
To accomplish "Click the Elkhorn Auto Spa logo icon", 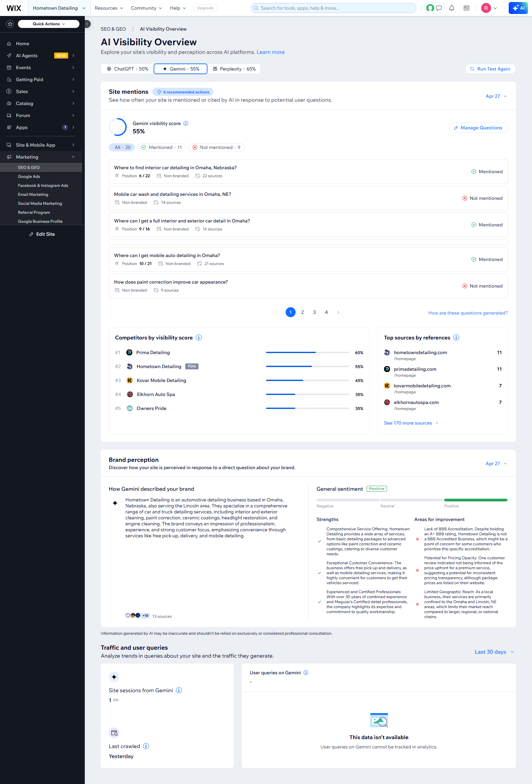I will [130, 394].
